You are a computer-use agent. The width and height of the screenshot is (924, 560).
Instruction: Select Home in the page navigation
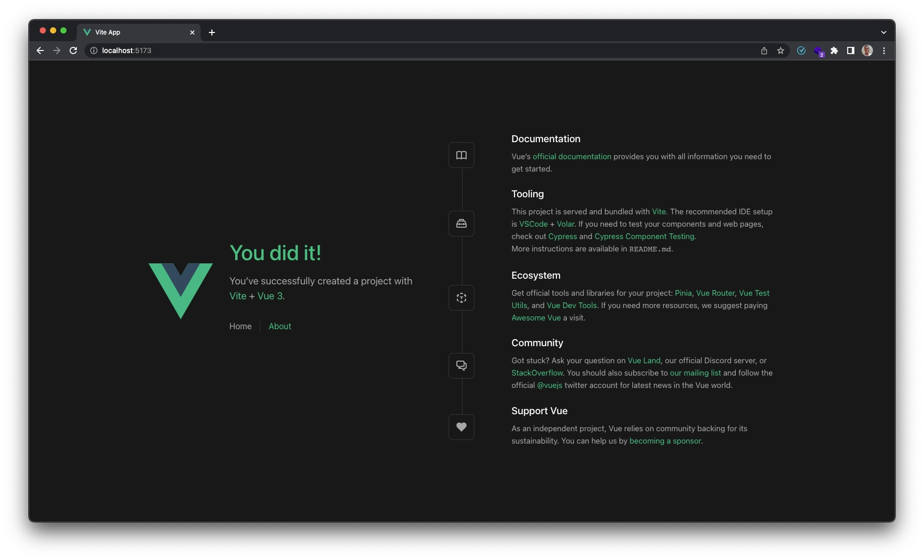(x=240, y=326)
